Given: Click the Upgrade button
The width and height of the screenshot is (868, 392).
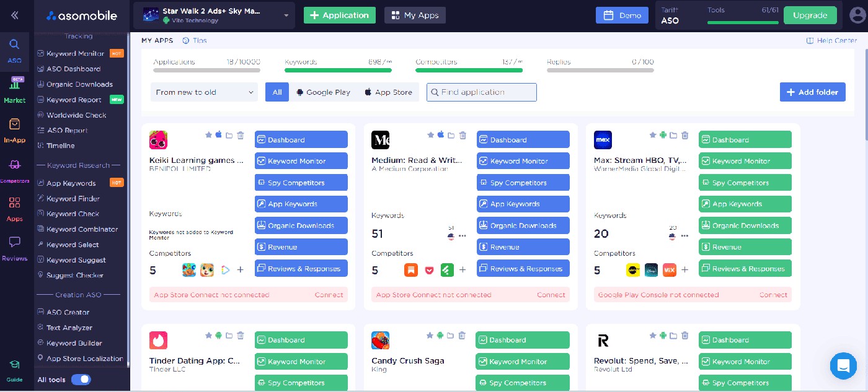Looking at the screenshot, I should pos(810,15).
